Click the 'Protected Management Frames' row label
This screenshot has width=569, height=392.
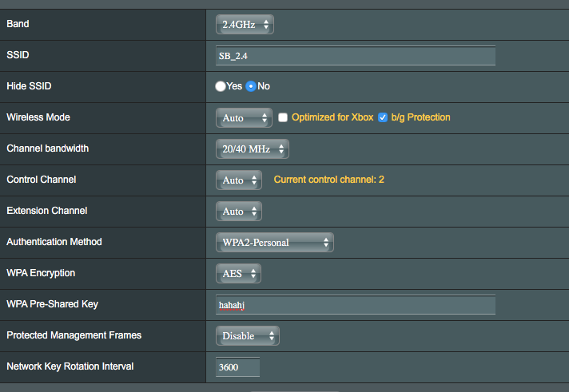tap(74, 335)
